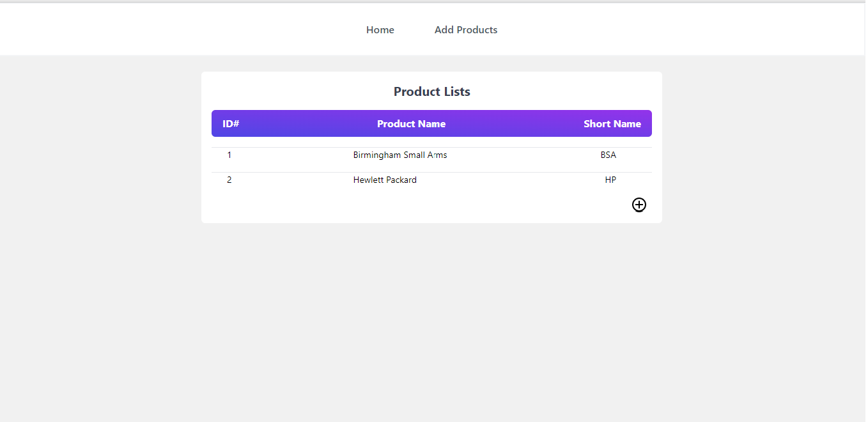868x422 pixels.
Task: Click row 2 of the products table
Action: click(x=431, y=180)
